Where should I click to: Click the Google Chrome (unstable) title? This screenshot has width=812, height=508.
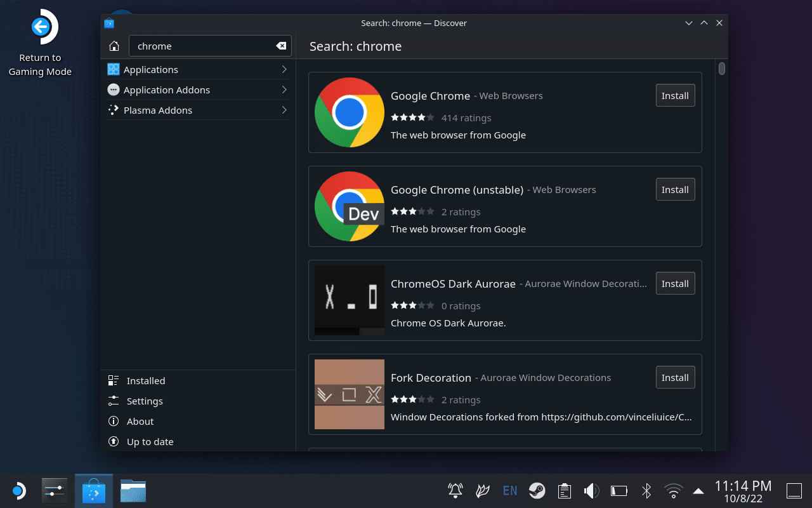tap(457, 190)
